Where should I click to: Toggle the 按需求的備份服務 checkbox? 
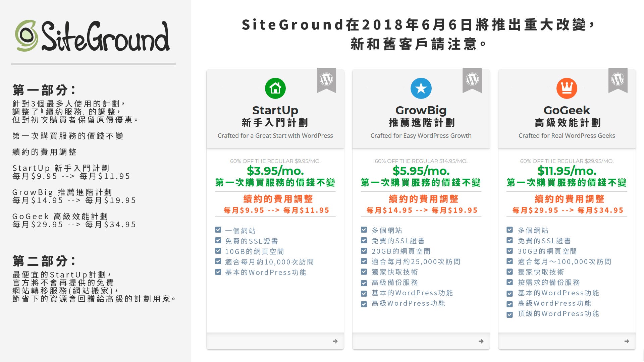click(x=510, y=282)
